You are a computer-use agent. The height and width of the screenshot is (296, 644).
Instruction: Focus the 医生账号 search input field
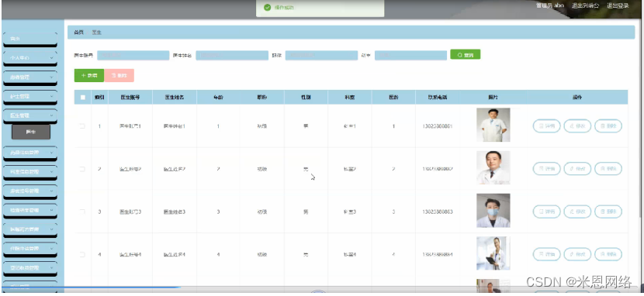(133, 55)
